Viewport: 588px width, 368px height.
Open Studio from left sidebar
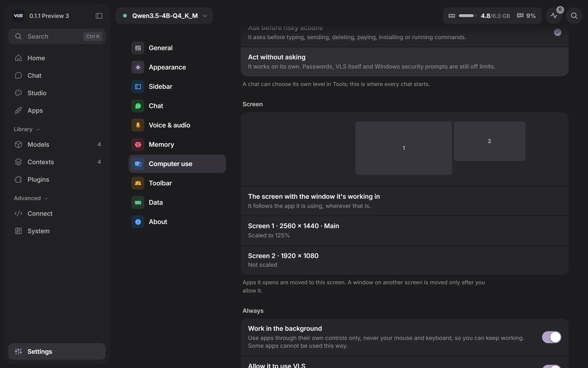tap(57, 93)
